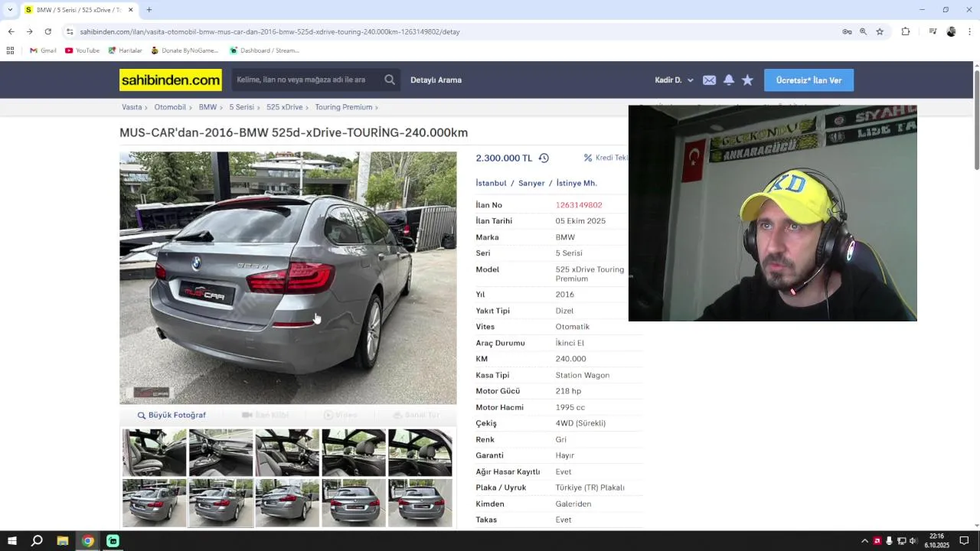The width and height of the screenshot is (980, 551).
Task: Click Vasıta breadcrumb
Action: [132, 107]
